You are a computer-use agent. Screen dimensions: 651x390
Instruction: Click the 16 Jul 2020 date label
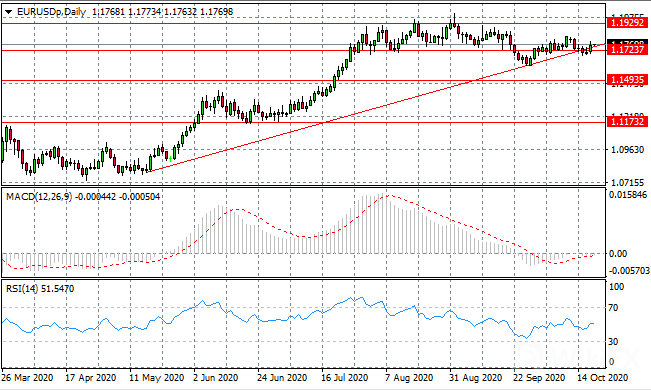(x=344, y=378)
